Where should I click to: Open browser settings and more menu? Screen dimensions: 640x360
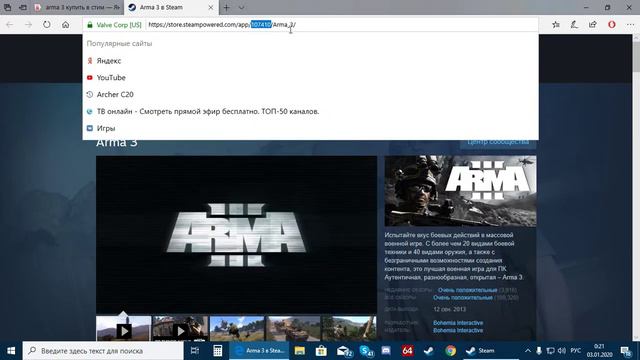point(630,24)
